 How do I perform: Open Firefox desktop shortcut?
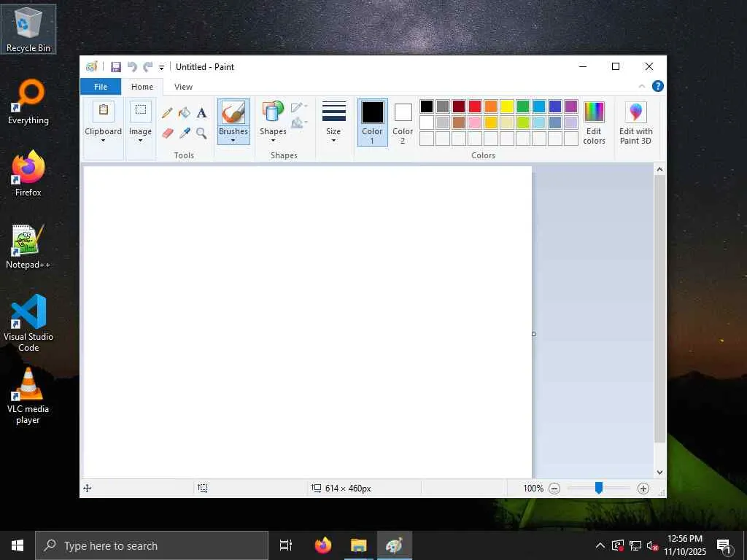28,173
